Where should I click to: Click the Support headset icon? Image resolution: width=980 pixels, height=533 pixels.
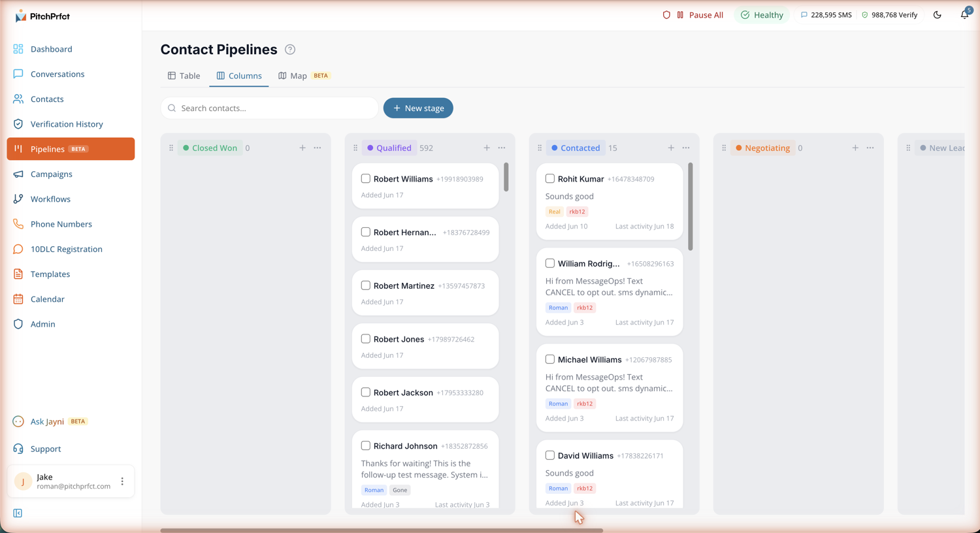coord(18,449)
